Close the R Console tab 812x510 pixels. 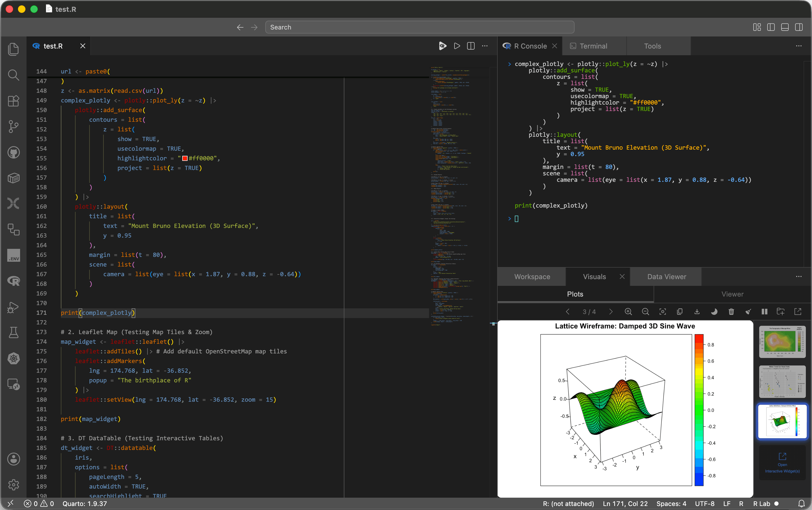pyautogui.click(x=554, y=46)
